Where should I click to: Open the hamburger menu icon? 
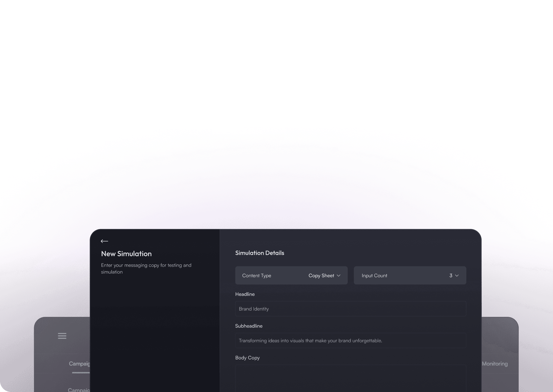[x=62, y=336]
